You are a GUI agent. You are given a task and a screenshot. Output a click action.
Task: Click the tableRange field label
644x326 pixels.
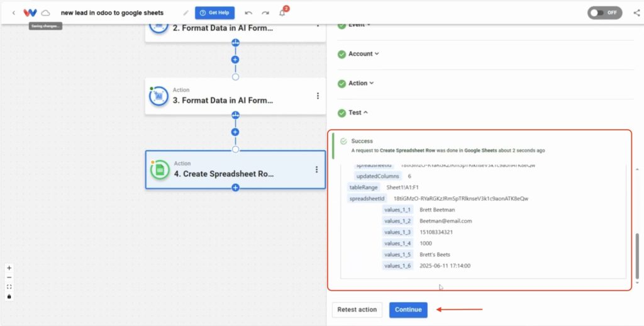(363, 187)
